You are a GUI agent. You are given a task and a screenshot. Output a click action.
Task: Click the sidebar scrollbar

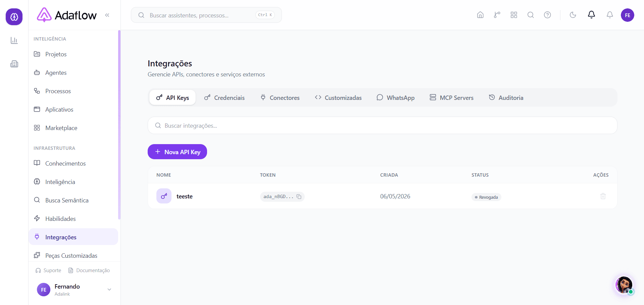pyautogui.click(x=119, y=125)
